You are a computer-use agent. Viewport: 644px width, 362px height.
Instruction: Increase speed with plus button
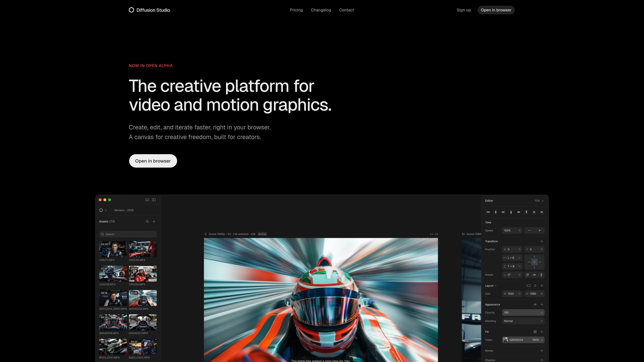pyautogui.click(x=540, y=231)
